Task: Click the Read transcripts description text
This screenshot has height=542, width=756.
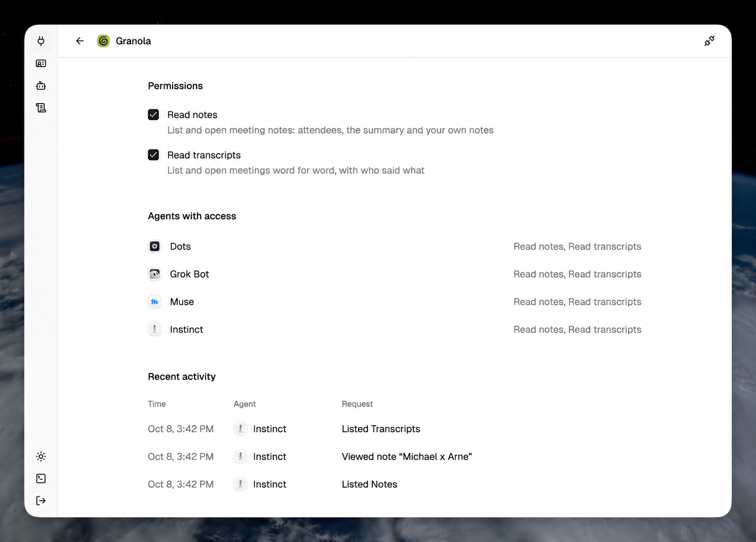Action: (x=296, y=170)
